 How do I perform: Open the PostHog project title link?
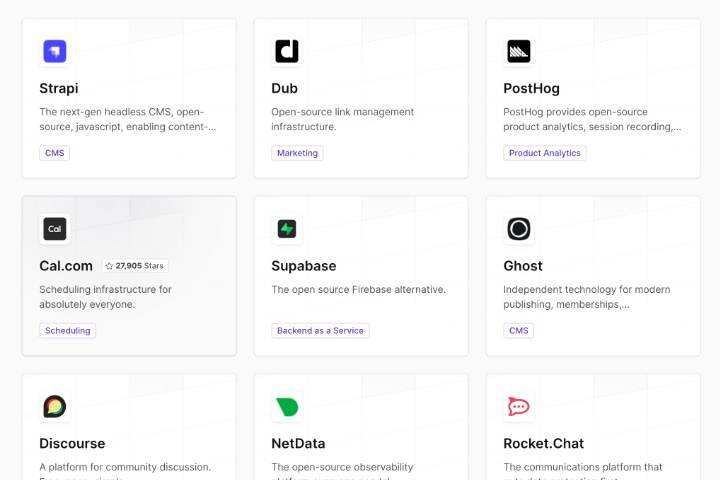(531, 88)
